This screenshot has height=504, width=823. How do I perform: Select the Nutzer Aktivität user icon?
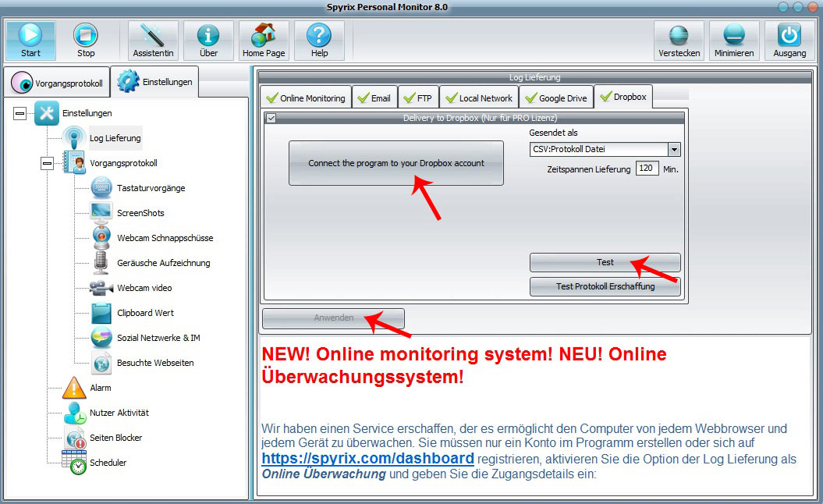75,413
